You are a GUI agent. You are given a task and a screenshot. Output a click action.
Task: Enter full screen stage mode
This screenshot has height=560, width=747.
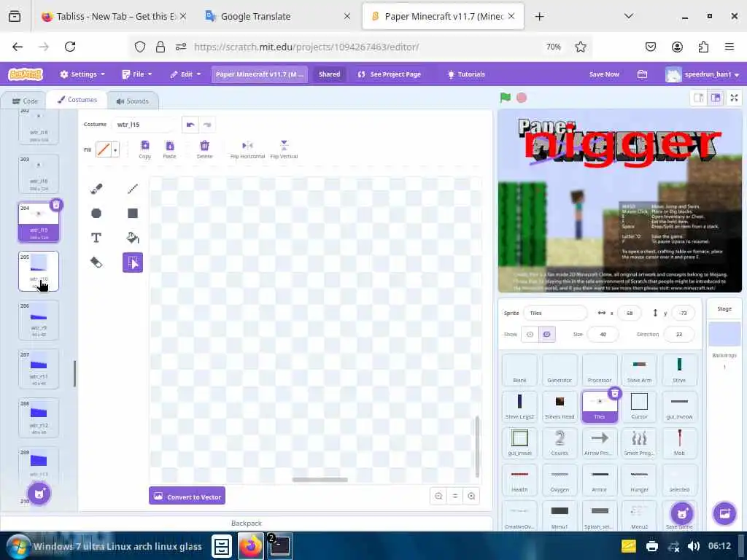tap(734, 98)
